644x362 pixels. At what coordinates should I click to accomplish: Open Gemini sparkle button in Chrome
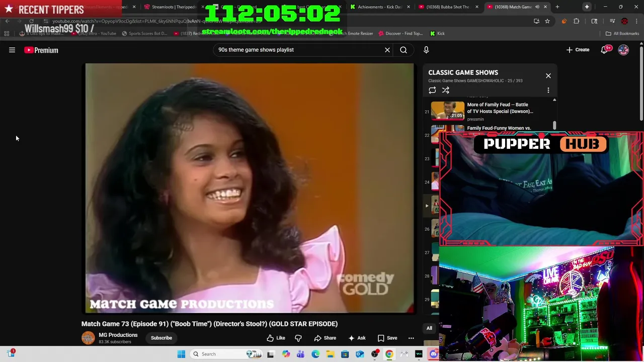point(587,7)
